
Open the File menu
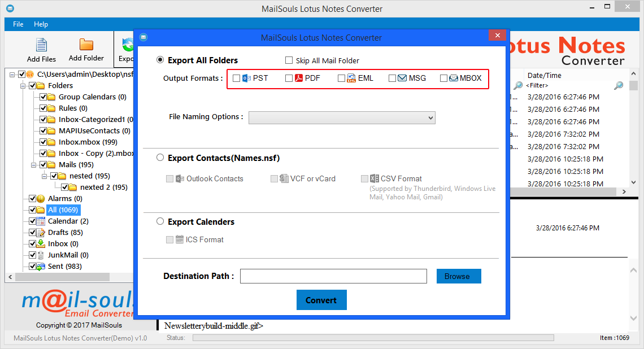18,24
